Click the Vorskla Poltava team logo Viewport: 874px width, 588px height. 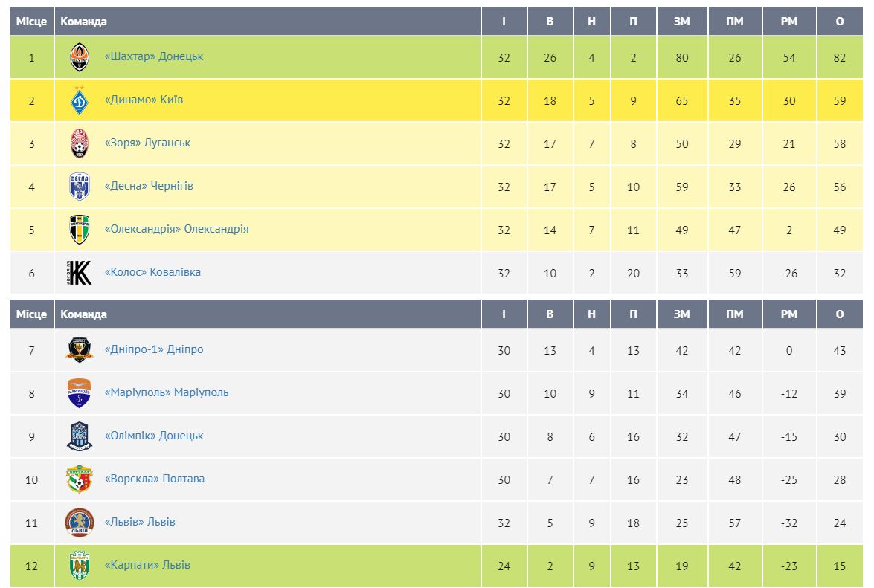pyautogui.click(x=80, y=479)
